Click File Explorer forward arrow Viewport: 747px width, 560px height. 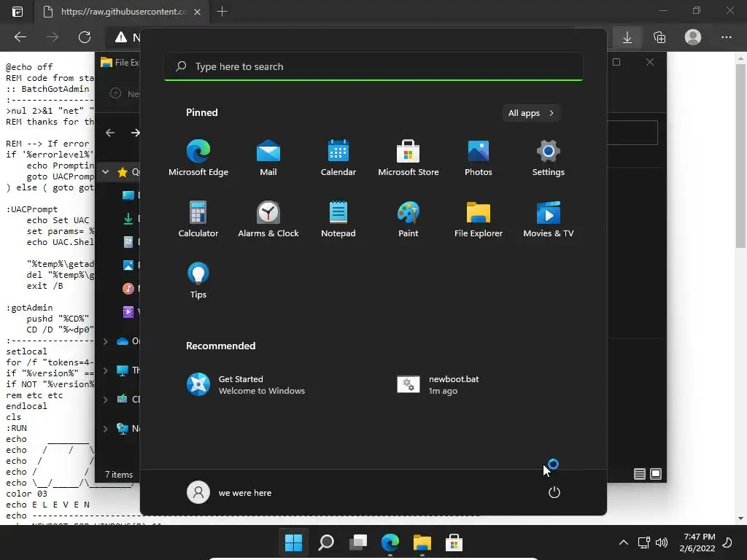[135, 133]
